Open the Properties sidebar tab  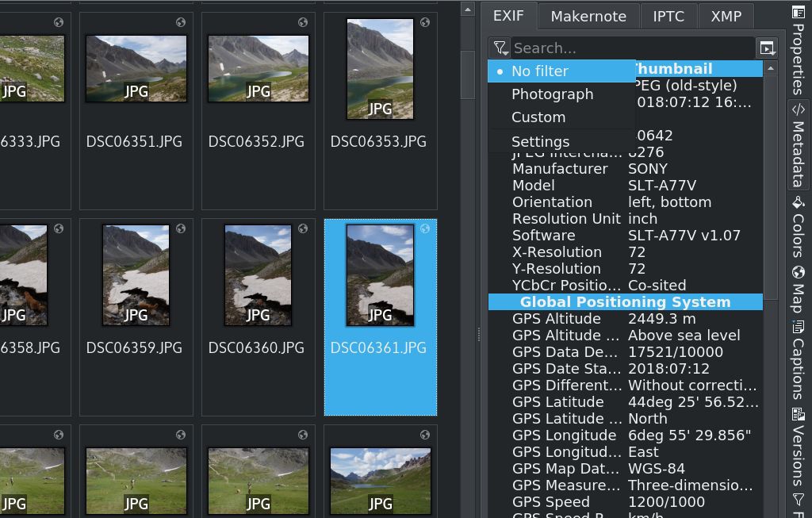point(798,49)
